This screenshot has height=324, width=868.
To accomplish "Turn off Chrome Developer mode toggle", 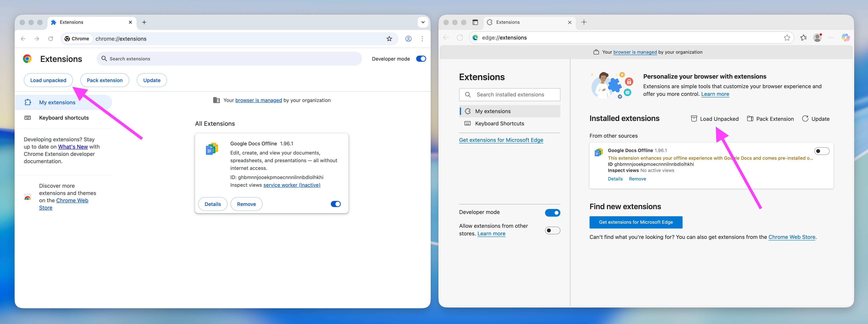I will click(421, 59).
